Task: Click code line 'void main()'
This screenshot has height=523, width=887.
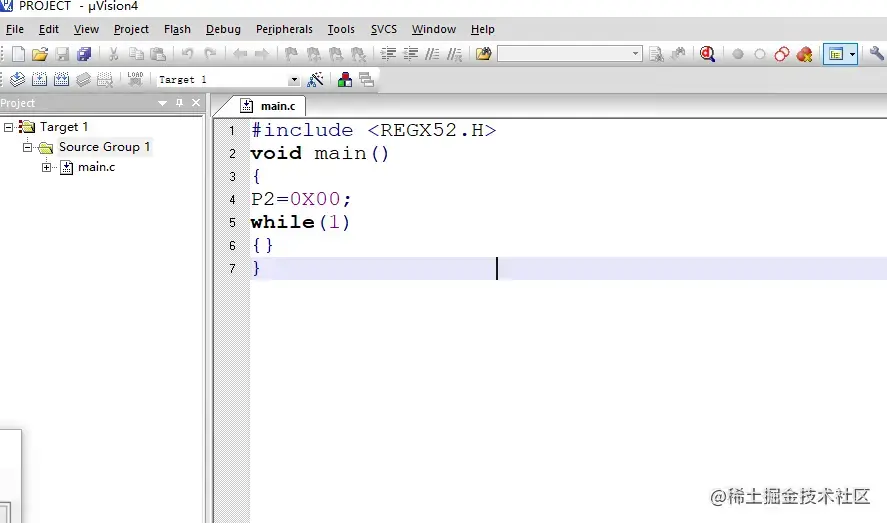Action: tap(320, 153)
